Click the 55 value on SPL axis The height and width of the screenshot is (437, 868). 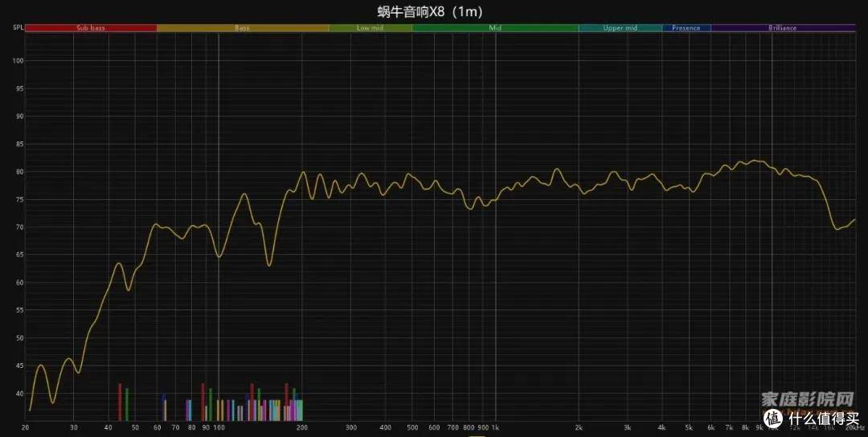coord(20,310)
